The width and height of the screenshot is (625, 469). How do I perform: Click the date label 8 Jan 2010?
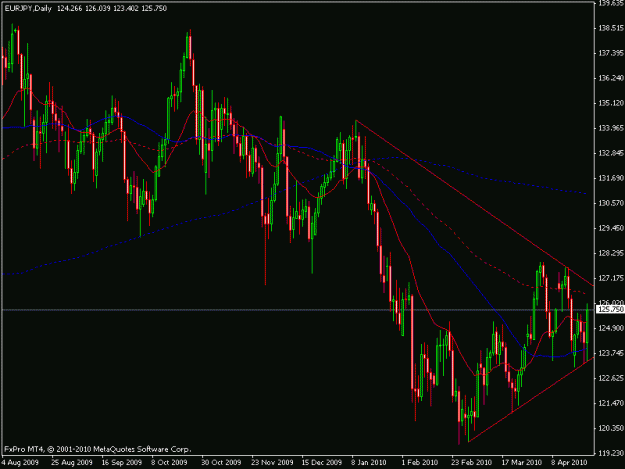pos(369,463)
